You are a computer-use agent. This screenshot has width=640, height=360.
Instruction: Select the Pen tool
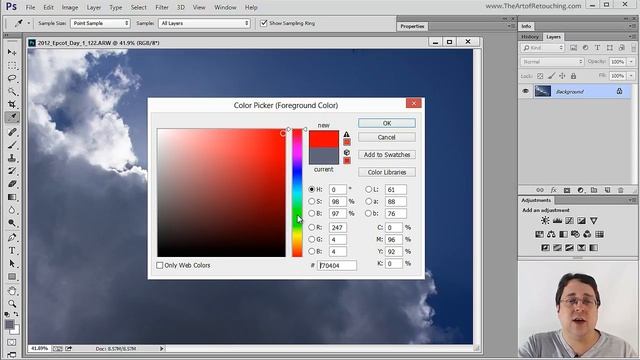[x=12, y=238]
